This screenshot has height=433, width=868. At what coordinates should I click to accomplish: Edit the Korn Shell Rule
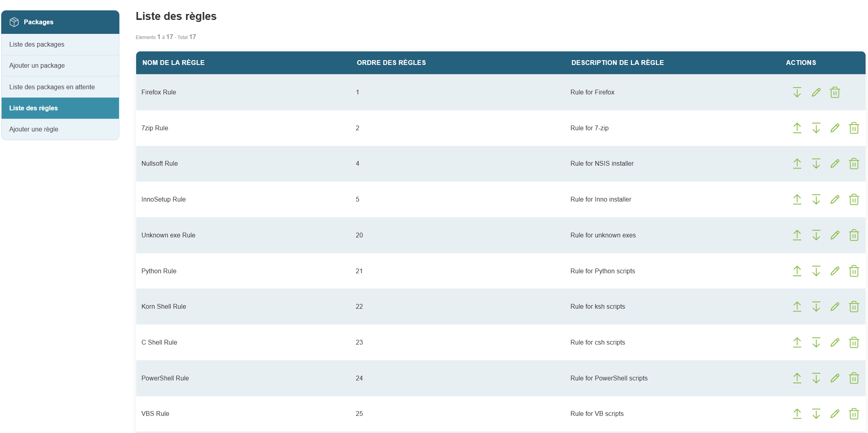[x=835, y=306]
